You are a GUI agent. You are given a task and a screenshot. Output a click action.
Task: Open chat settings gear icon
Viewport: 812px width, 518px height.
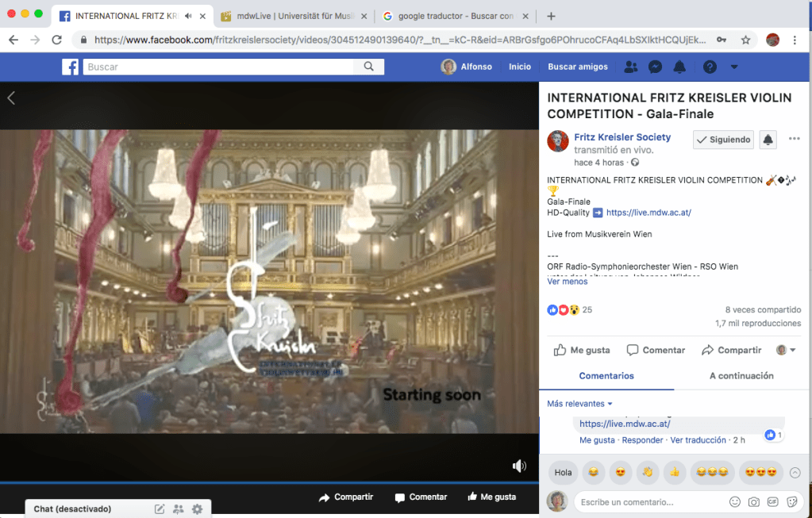tap(197, 508)
